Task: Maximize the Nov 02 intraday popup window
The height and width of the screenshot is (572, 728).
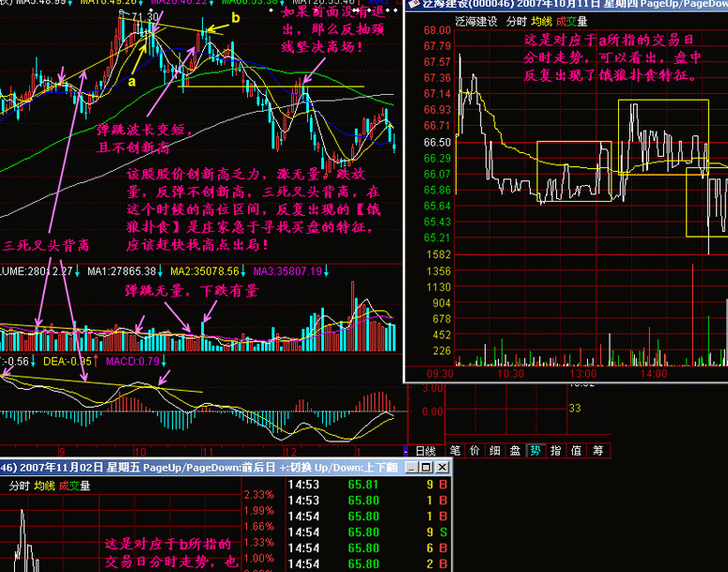Action: (427, 468)
